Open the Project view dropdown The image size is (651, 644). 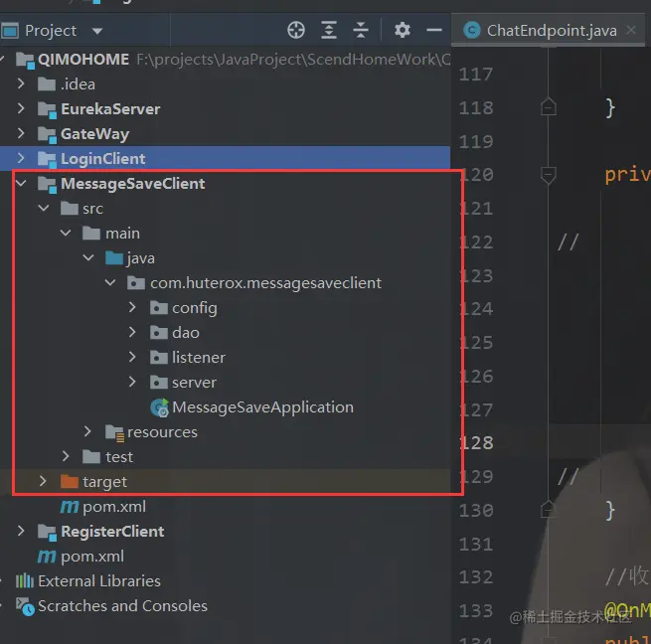click(97, 31)
